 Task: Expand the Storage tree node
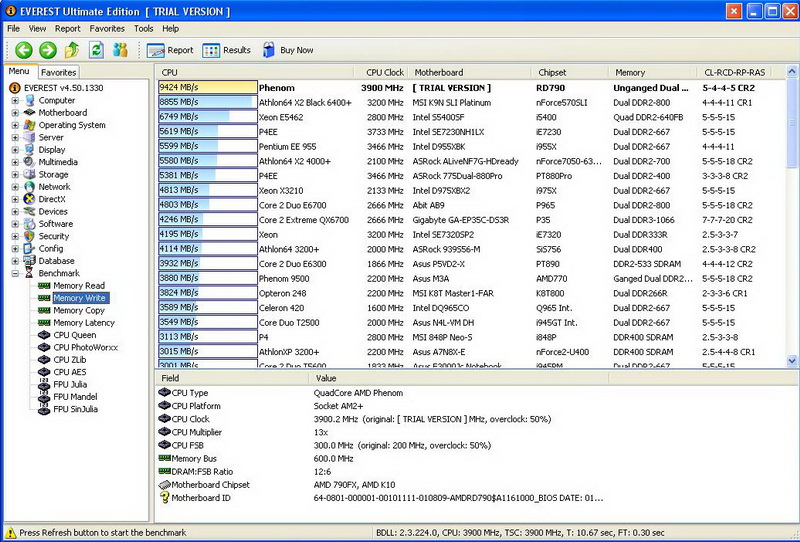pos(15,175)
